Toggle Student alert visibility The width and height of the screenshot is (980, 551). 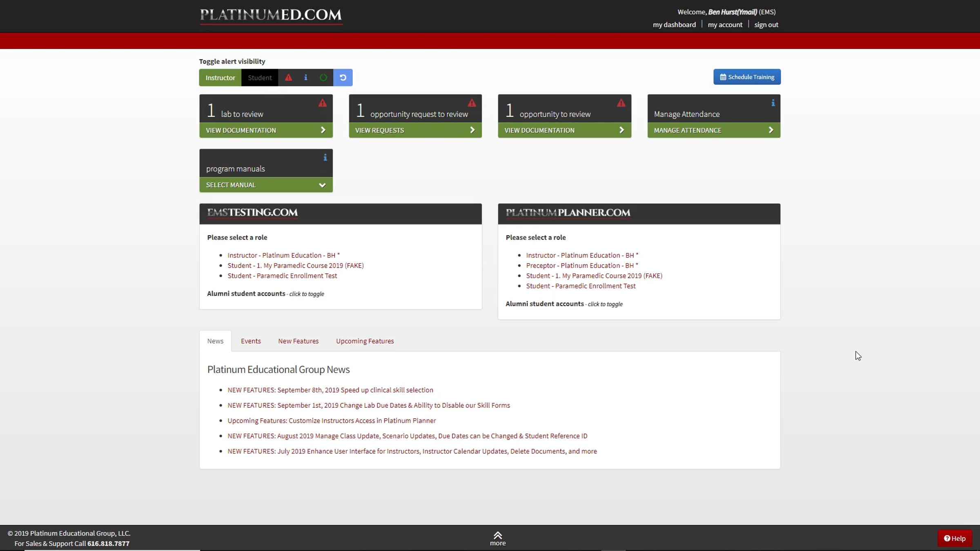click(x=259, y=78)
